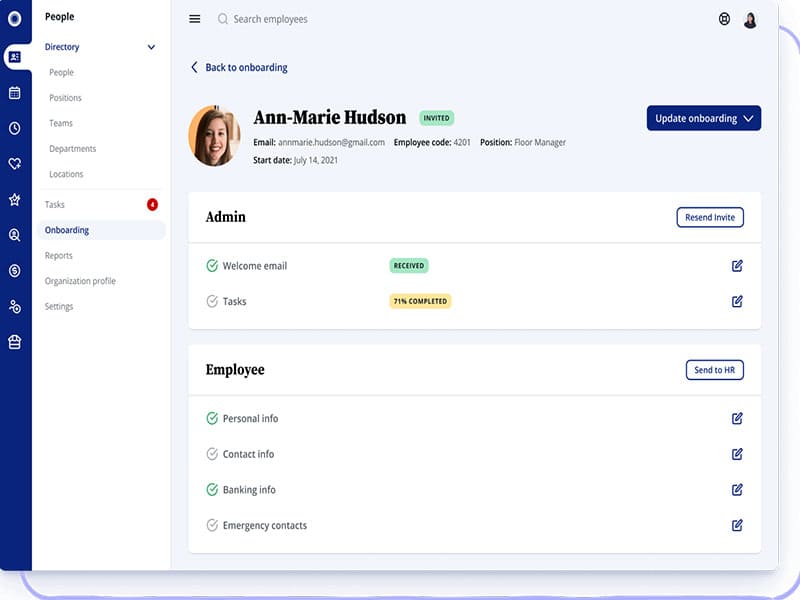Open the help lifebuoy icon in top bar
This screenshot has height=600, width=800.
tap(724, 19)
